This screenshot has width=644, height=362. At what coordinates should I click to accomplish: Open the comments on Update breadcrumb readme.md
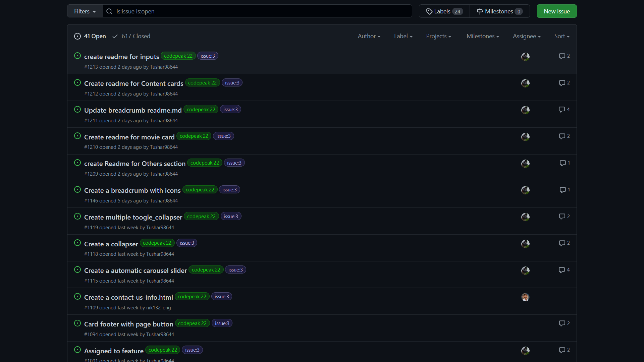point(562,109)
